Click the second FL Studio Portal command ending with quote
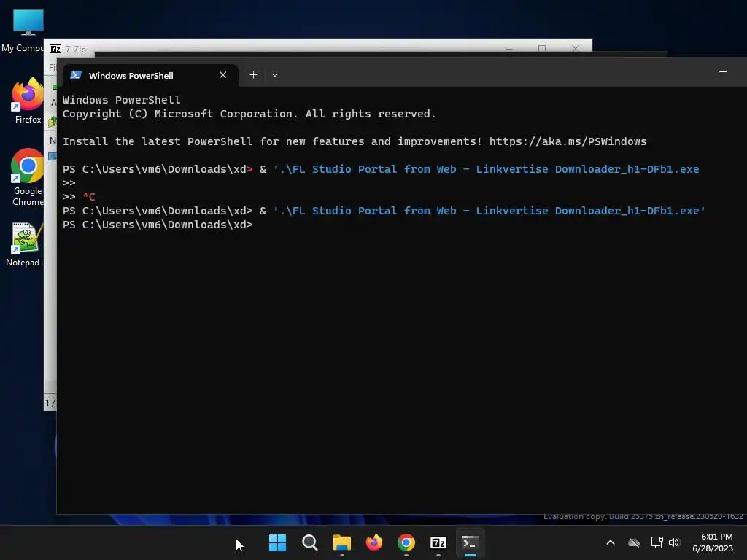Screen dimensions: 747x560 pos(384,211)
